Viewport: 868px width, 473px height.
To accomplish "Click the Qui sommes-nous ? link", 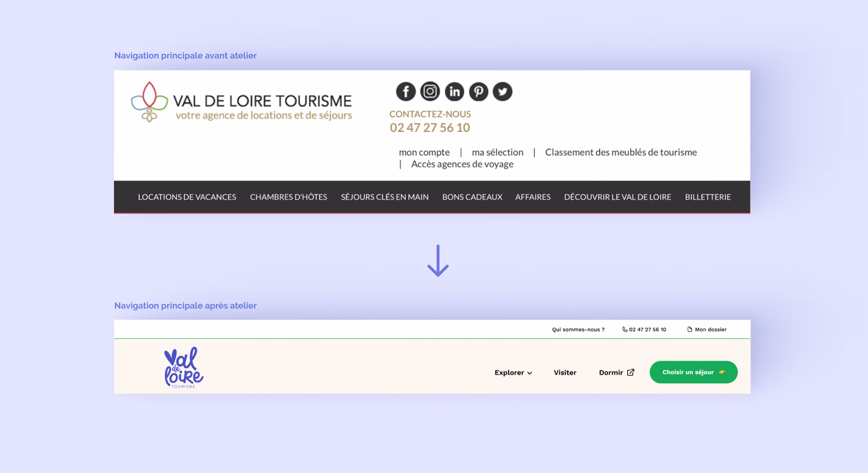I will [578, 330].
